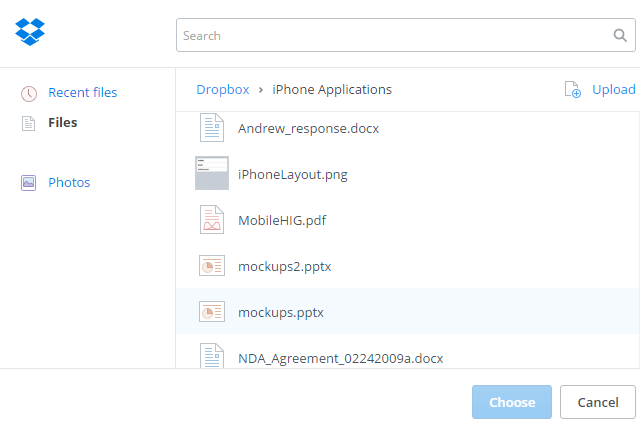Click the Upload link
The image size is (642, 430).
[x=614, y=89]
